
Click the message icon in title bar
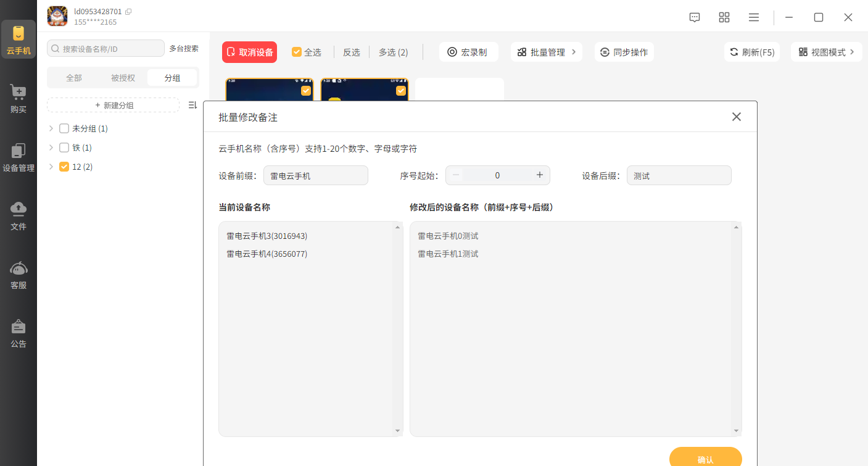(695, 17)
